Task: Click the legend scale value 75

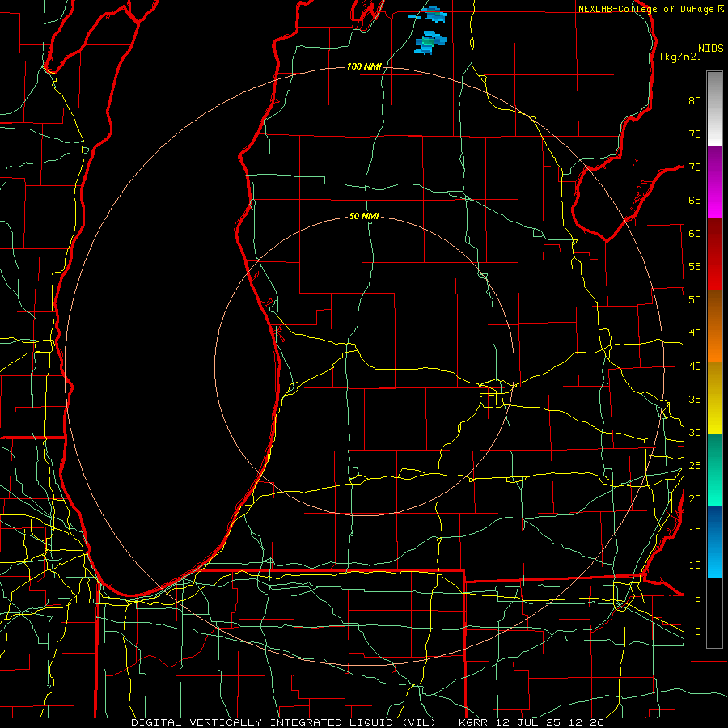Action: point(695,133)
